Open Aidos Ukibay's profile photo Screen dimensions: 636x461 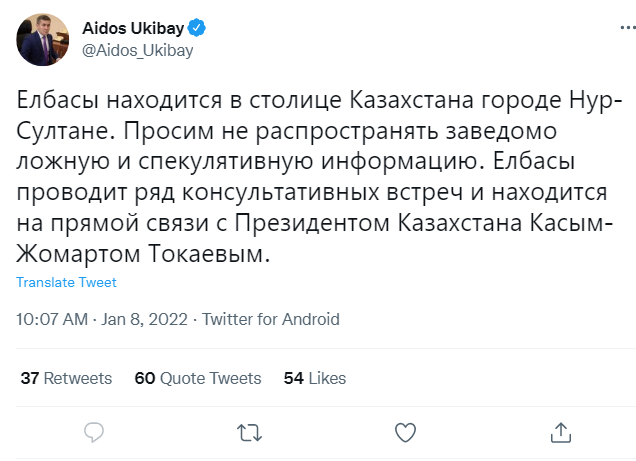coord(41,41)
